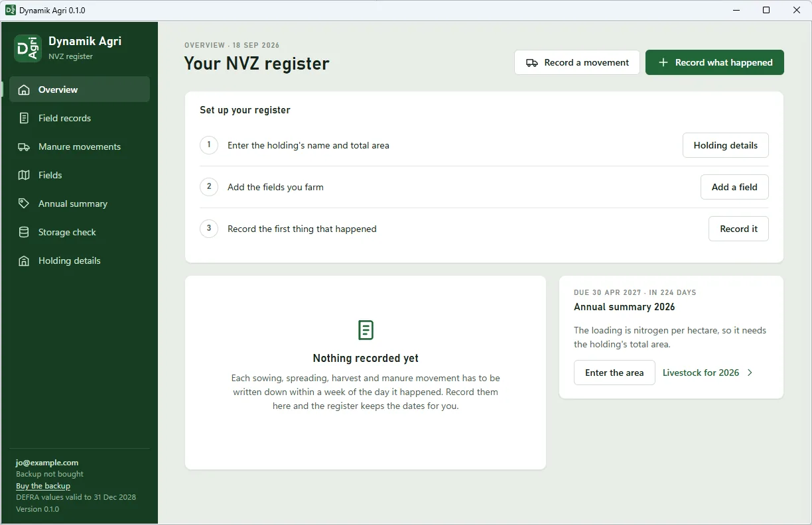The height and width of the screenshot is (525, 812).
Task: Click the building icon beside Holding details
Action: click(x=24, y=261)
